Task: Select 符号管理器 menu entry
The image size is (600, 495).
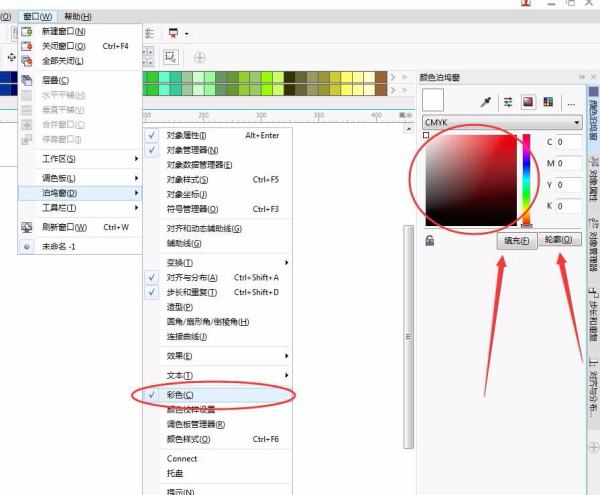Action: 218,209
